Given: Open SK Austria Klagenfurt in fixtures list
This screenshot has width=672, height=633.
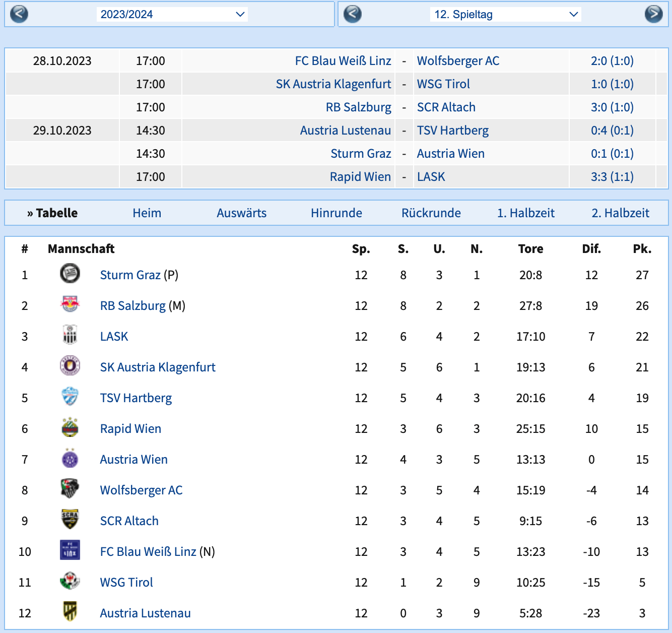Looking at the screenshot, I should tap(333, 84).
